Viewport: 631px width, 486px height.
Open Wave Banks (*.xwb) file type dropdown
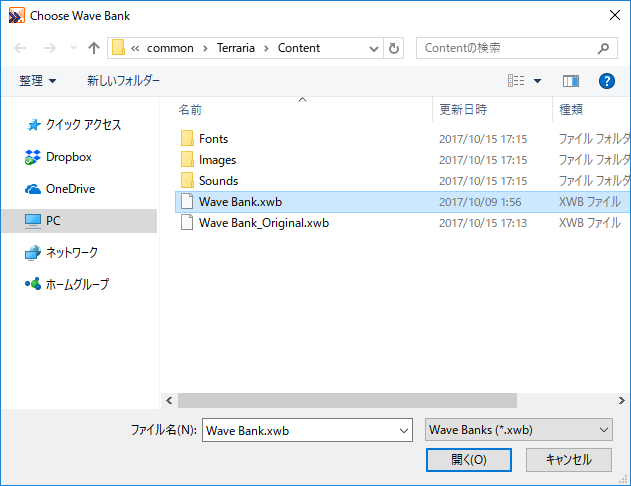pyautogui.click(x=519, y=430)
